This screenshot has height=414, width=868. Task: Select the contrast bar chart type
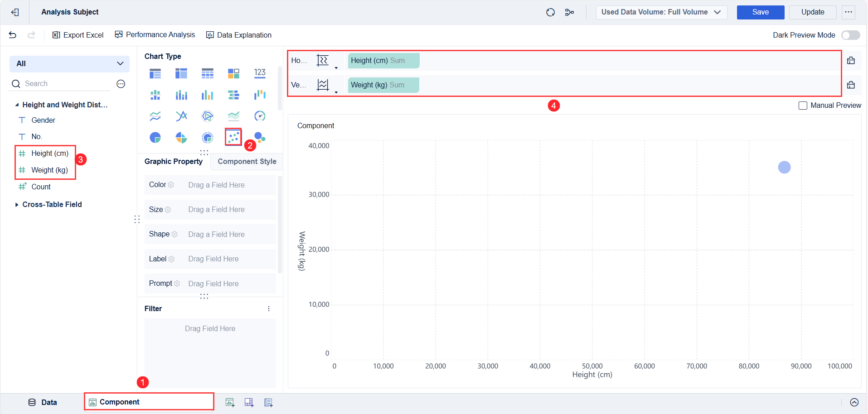coord(233,95)
